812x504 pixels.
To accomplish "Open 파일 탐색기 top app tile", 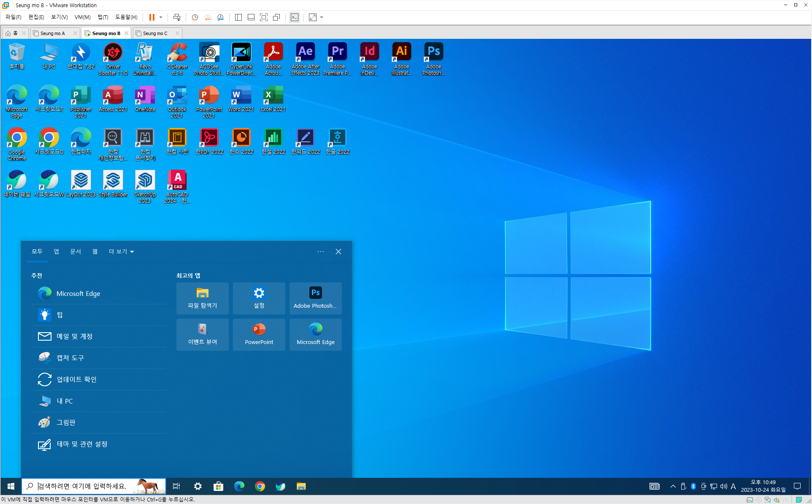I will 202,298.
